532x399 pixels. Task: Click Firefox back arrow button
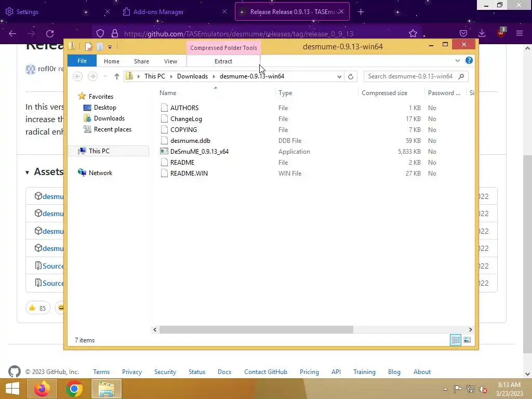(12, 34)
